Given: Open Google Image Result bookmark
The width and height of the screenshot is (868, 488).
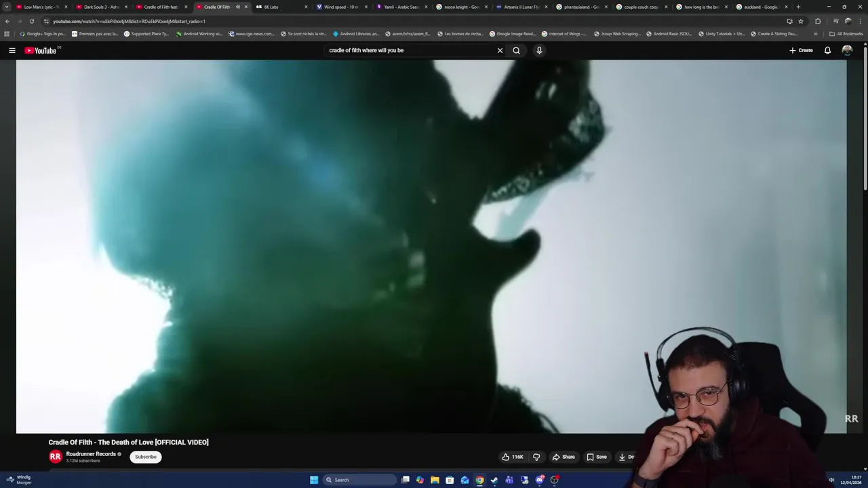Looking at the screenshot, I should (x=513, y=33).
